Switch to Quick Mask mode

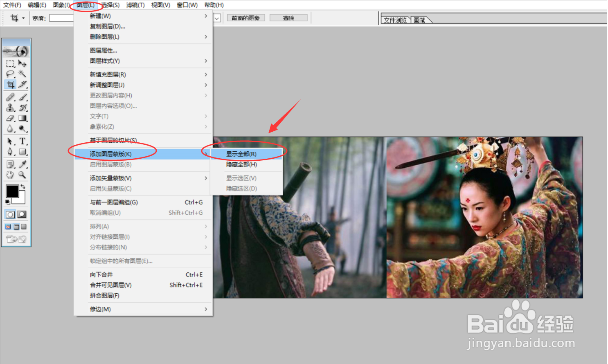(22, 214)
